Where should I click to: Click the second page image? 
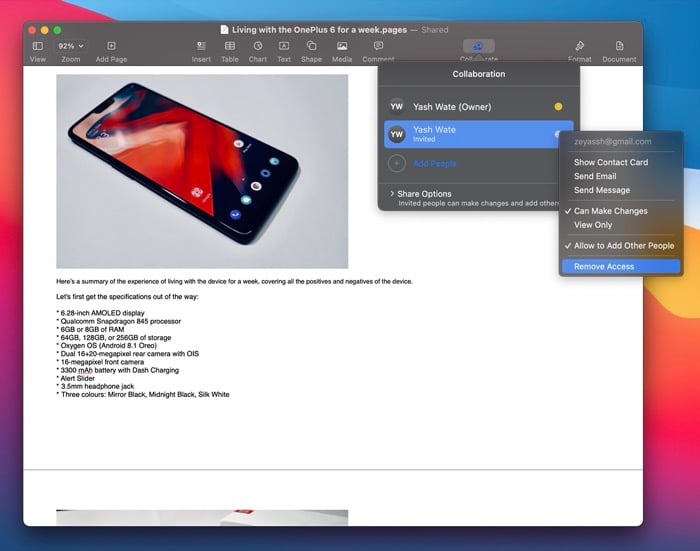click(x=202, y=518)
